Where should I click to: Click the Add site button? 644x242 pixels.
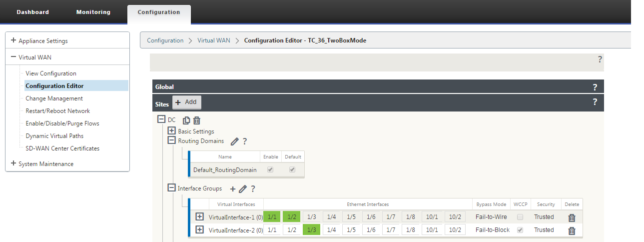pos(186,102)
